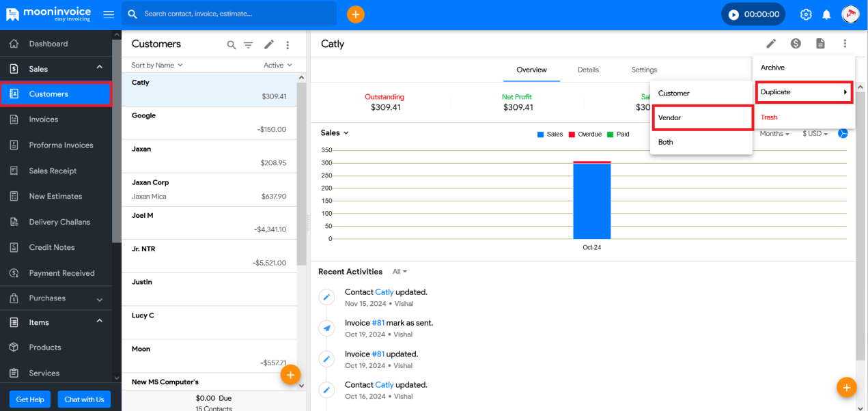Open the user profile avatar
Viewport: 868px width, 411px height.
pos(850,14)
